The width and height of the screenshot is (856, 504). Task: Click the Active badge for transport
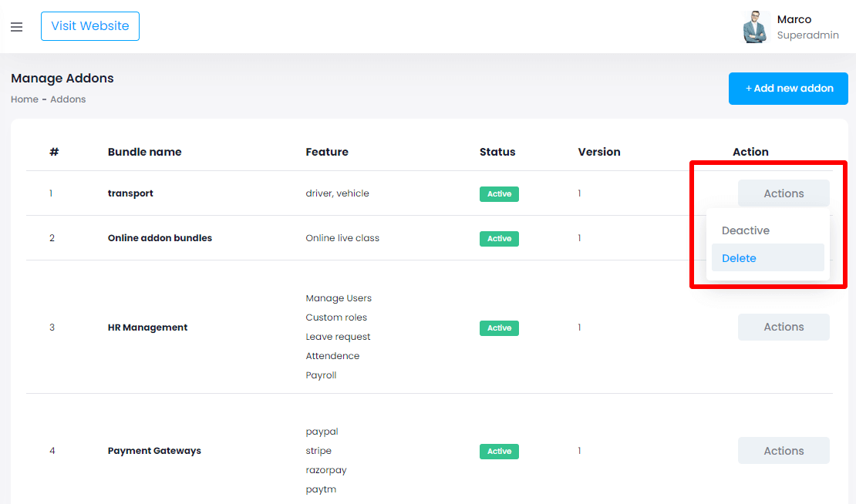click(499, 194)
